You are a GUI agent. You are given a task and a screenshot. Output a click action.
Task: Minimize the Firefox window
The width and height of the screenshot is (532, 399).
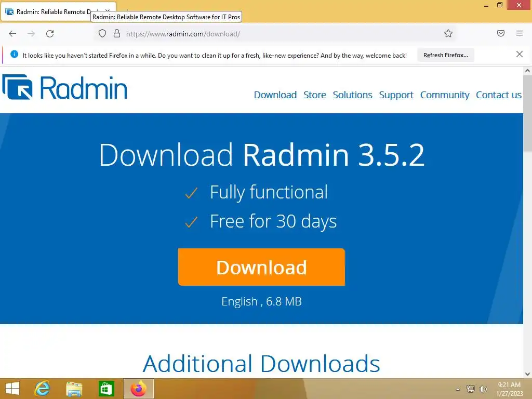486,5
